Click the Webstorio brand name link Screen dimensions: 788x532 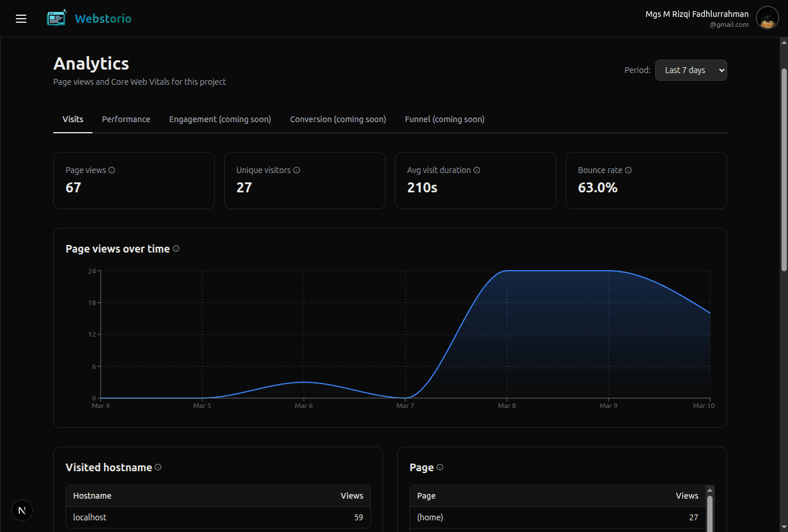(x=103, y=19)
